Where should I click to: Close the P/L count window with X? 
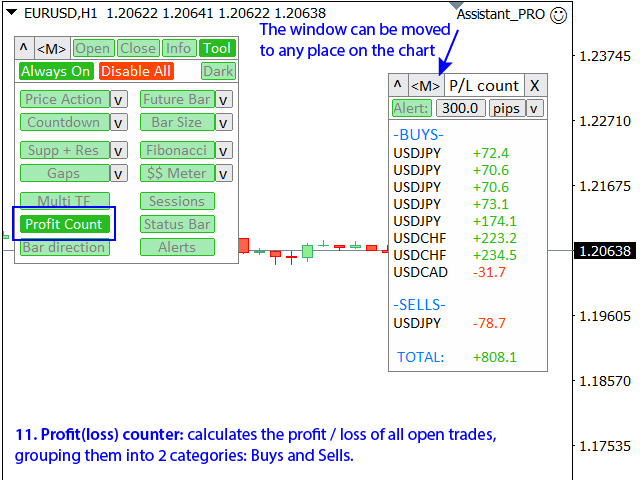pyautogui.click(x=535, y=86)
